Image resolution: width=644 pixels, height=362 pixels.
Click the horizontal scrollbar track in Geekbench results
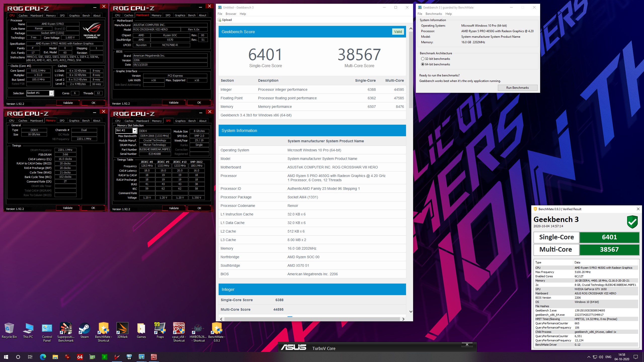(312, 319)
